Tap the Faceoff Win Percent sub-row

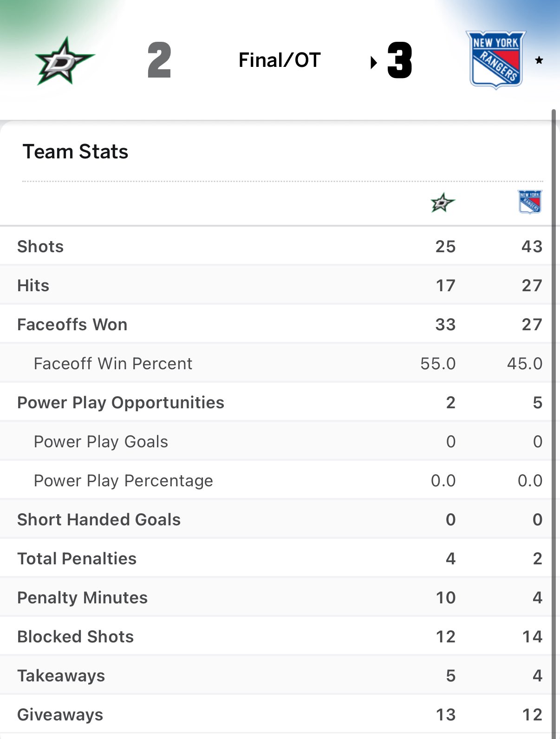click(113, 364)
